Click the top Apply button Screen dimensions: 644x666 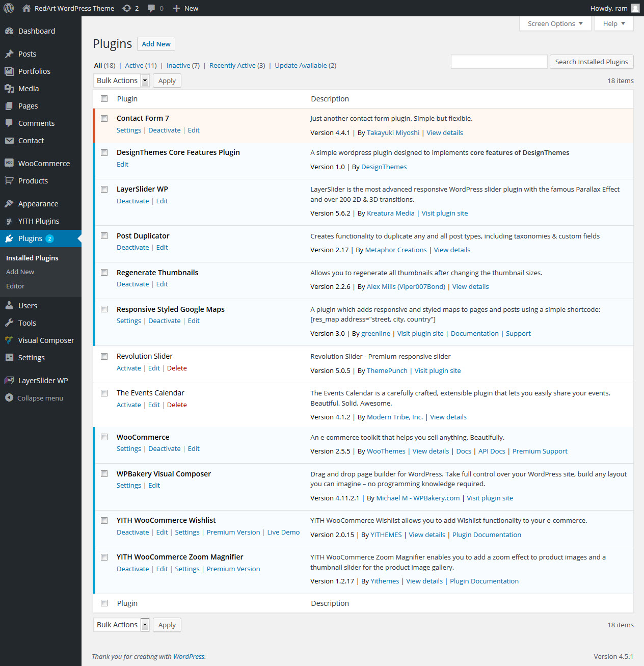167,81
